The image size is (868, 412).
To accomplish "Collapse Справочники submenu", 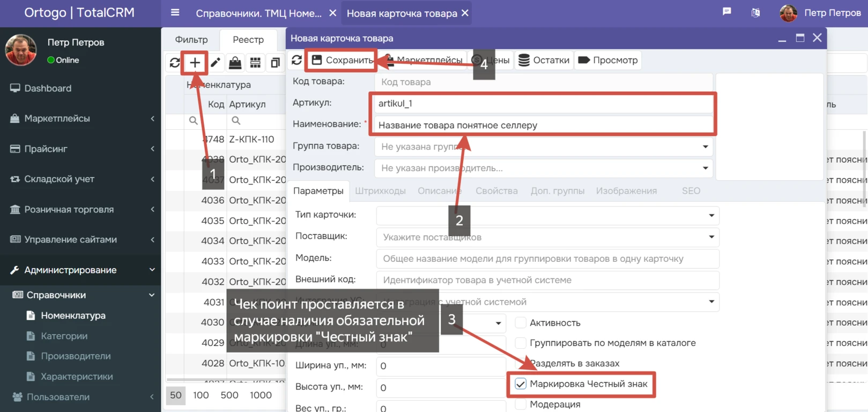I will [x=80, y=295].
